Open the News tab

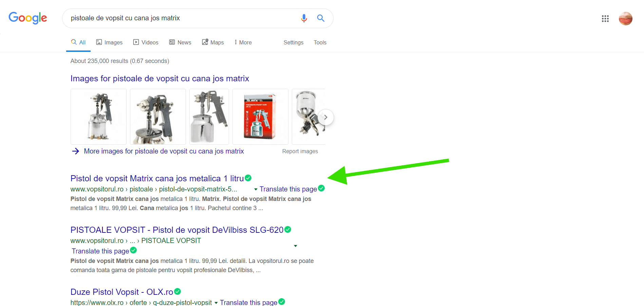point(180,42)
